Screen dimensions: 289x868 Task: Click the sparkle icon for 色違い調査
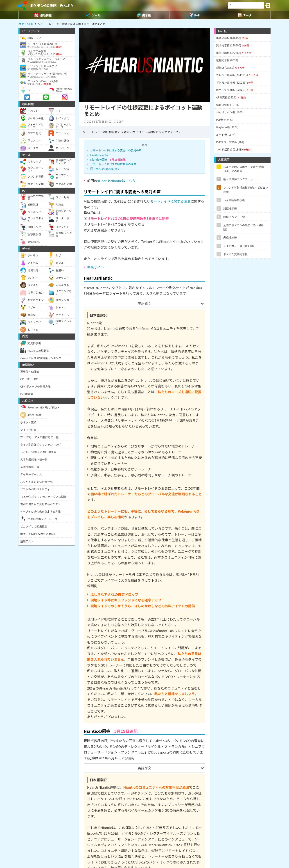click(x=51, y=141)
